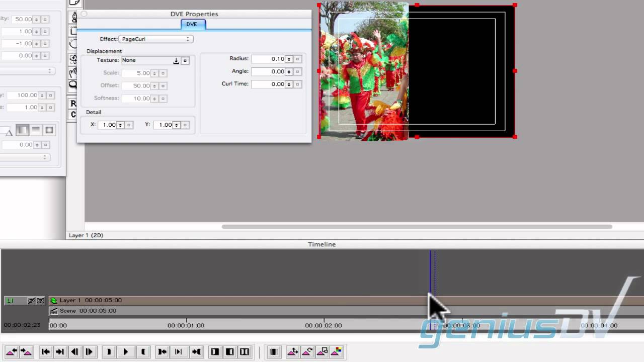644x362 pixels.
Task: Jump to start of timeline
Action: click(45, 352)
